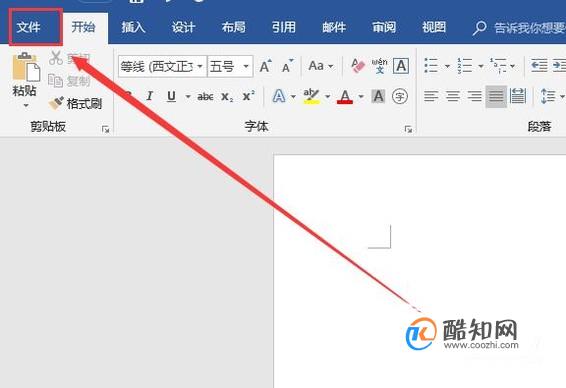Apply the red font color A
This screenshot has height=388, width=566.
tap(345, 97)
